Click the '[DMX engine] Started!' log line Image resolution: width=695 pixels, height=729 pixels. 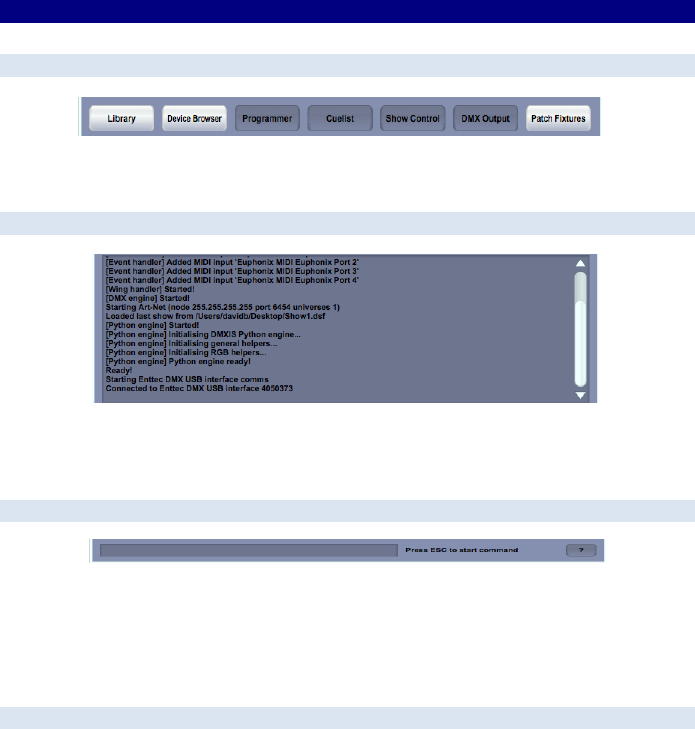[x=148, y=298]
